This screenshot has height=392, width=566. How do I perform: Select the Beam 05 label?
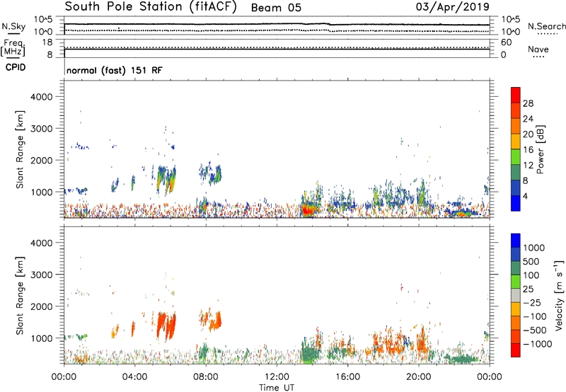tap(276, 8)
